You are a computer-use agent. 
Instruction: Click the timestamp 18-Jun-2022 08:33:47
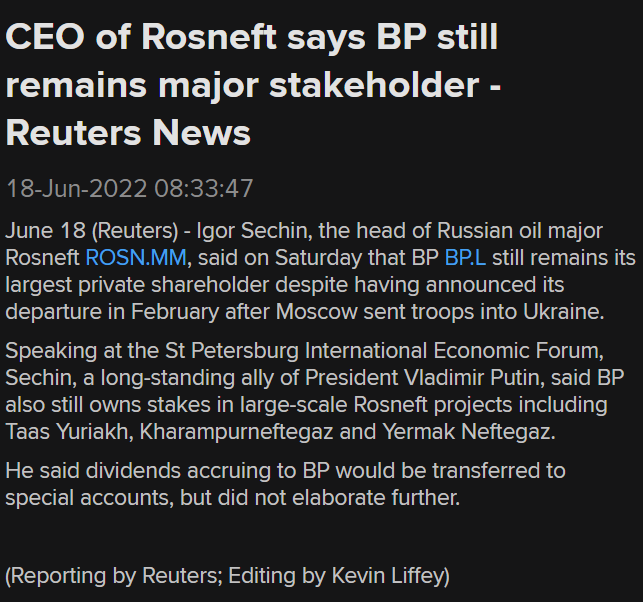click(x=130, y=188)
